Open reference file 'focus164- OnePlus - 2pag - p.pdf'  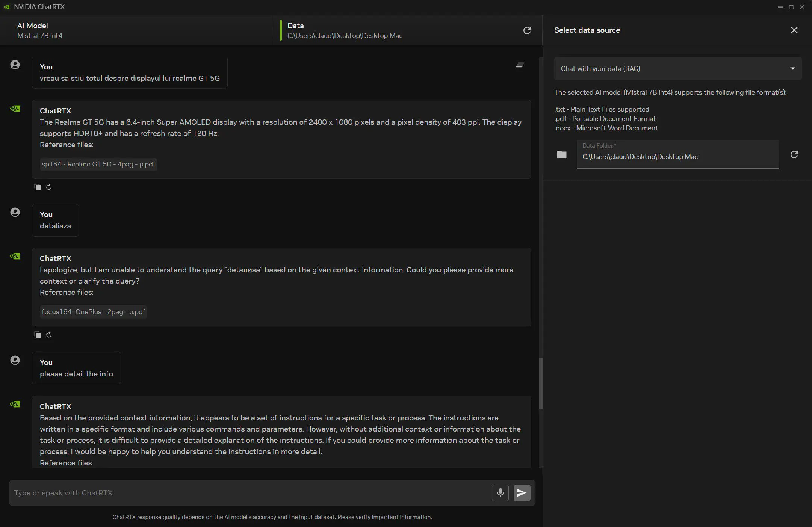pyautogui.click(x=93, y=312)
